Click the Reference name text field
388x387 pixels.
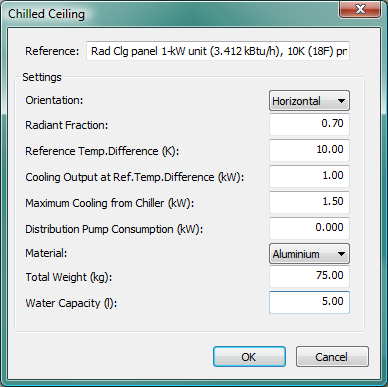click(218, 51)
